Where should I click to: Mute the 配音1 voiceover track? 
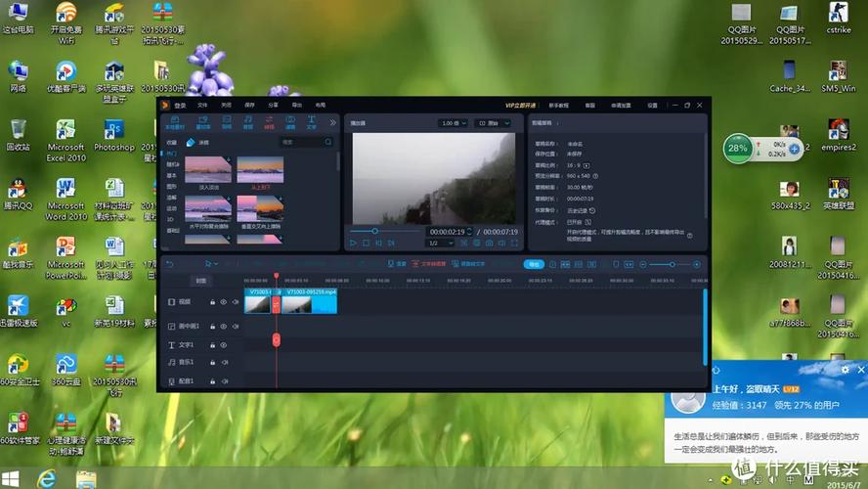[x=225, y=381]
